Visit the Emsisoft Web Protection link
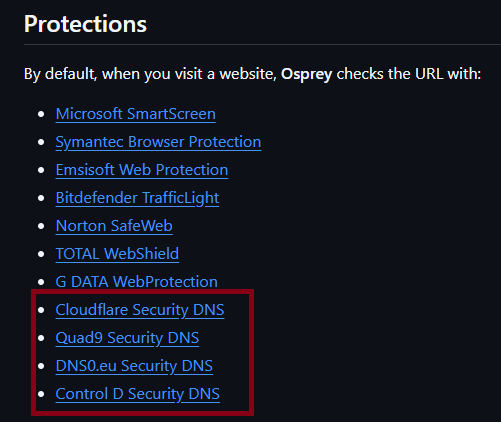The height and width of the screenshot is (422, 501). 142,170
